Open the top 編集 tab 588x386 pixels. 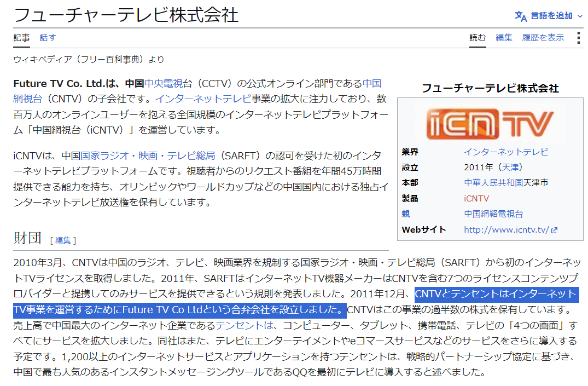click(x=504, y=38)
